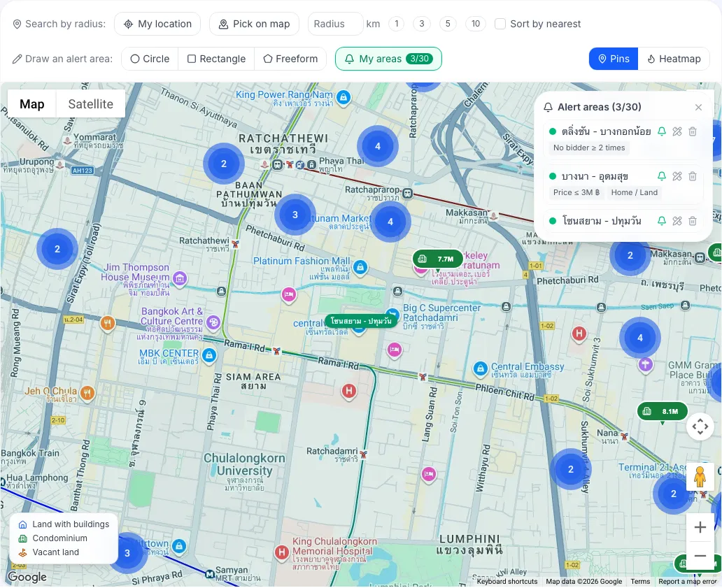Viewport: 722px width, 588px height.
Task: Click the Street View pegman icon
Action: point(700,477)
